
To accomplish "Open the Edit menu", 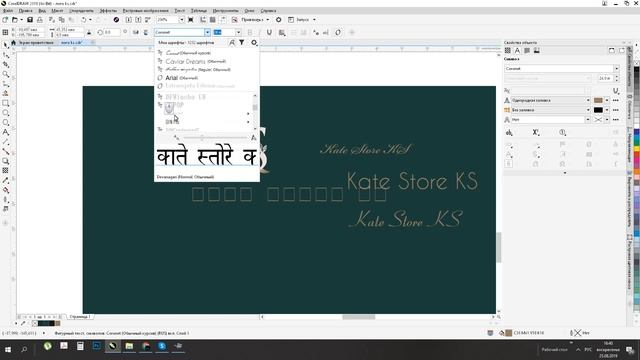I will click(26, 11).
